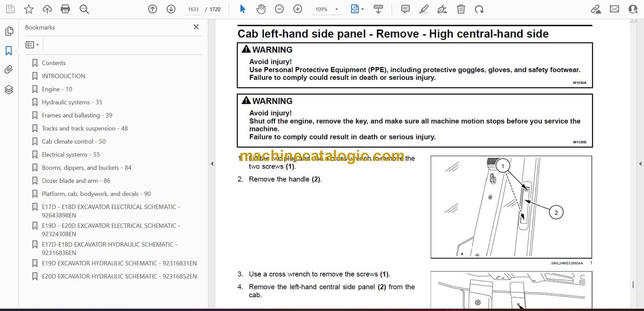The image size is (644, 311).
Task: Open bookmarks options dropdown menu
Action: point(32,45)
